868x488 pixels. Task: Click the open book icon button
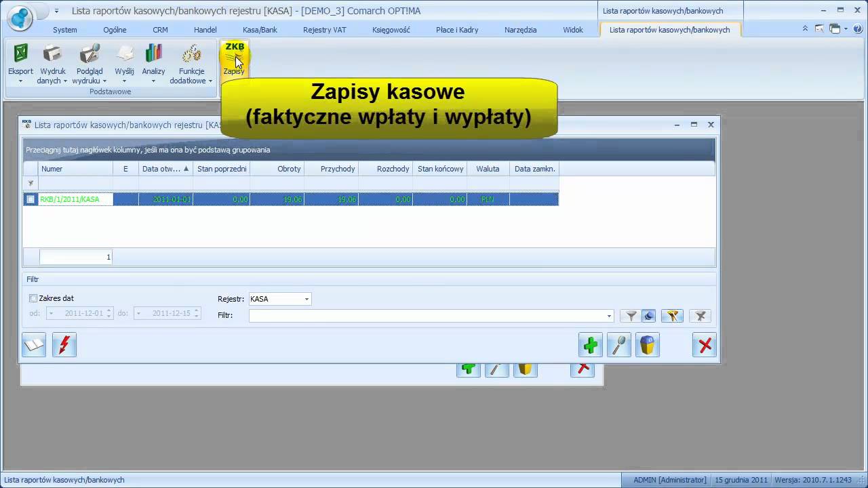point(34,345)
